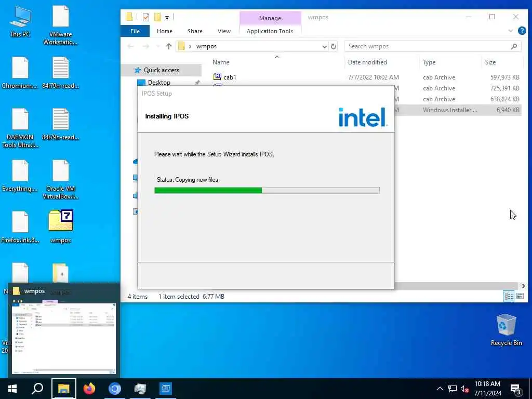Screen dimensions: 532x399
Task: Select 84i79n-read text file beside Chromium
Action: point(60,73)
